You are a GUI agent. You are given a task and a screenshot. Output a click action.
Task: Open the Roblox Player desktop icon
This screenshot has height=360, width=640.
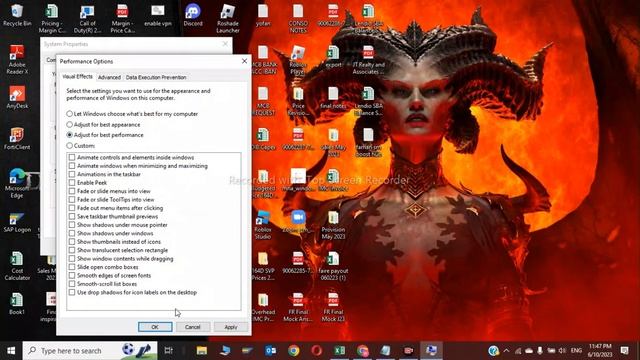298,60
